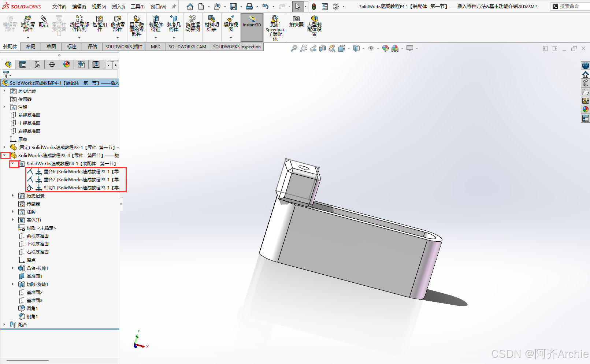Click Previous View icon in view toolbar
This screenshot has height=364, width=590.
tap(313, 48)
